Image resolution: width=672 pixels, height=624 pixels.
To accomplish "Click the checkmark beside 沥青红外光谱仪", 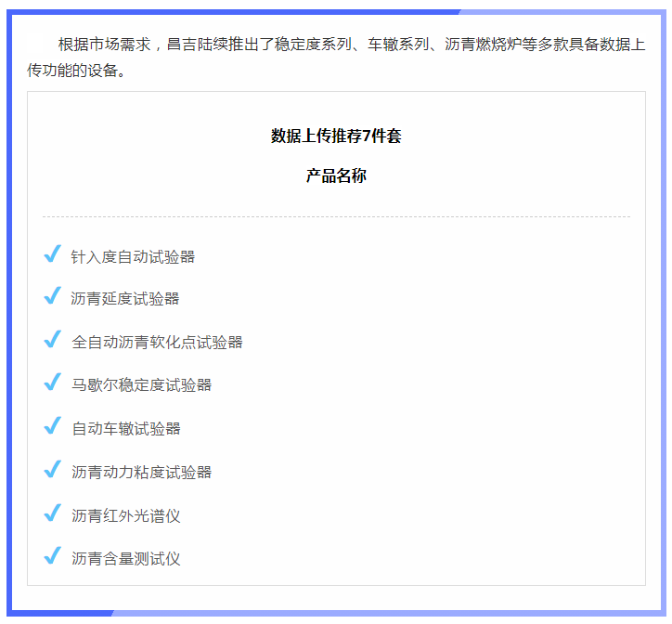I will click(x=52, y=513).
